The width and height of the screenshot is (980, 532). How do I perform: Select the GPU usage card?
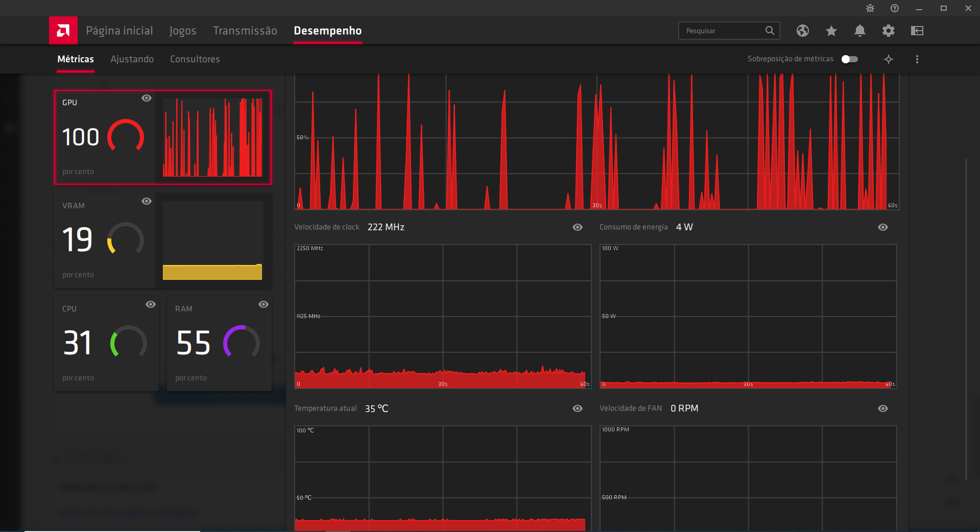(163, 137)
